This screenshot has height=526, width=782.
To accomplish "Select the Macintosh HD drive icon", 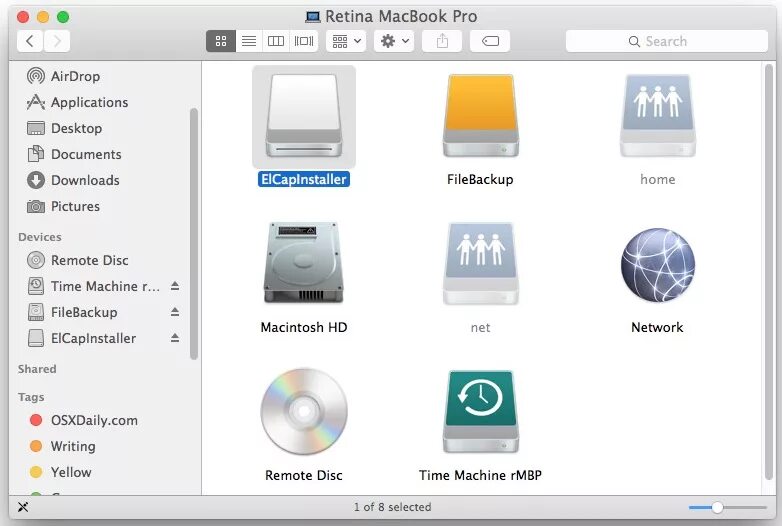I will pyautogui.click(x=304, y=263).
